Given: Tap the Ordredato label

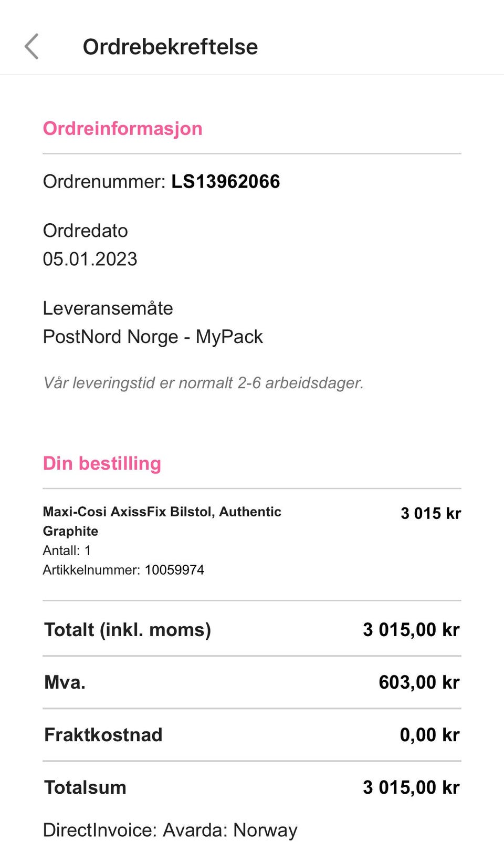Looking at the screenshot, I should 85,231.
